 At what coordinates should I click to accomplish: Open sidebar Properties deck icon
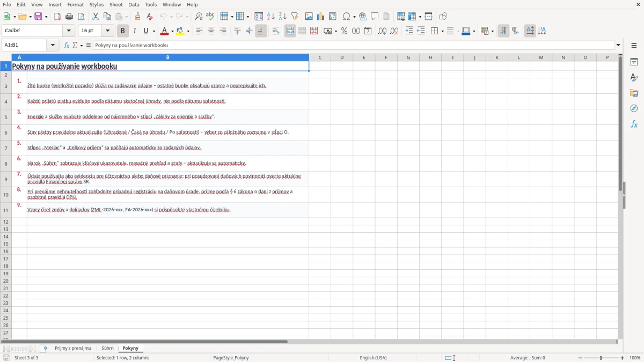tap(634, 62)
